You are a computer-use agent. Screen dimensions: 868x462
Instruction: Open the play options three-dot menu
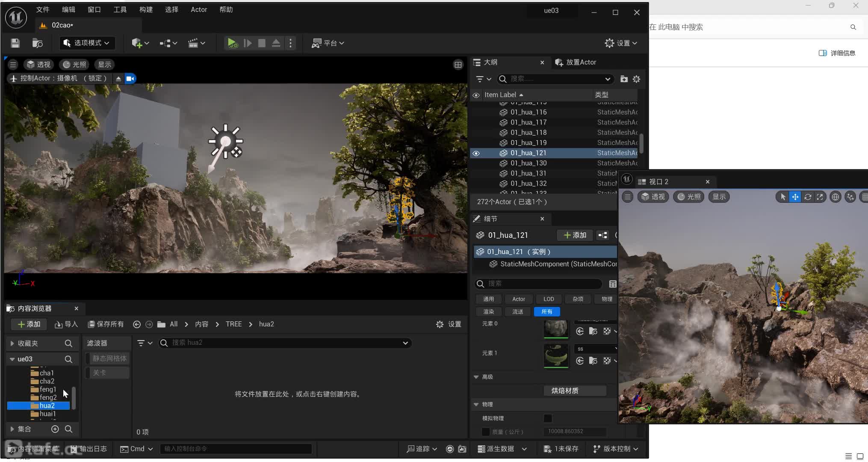(291, 43)
